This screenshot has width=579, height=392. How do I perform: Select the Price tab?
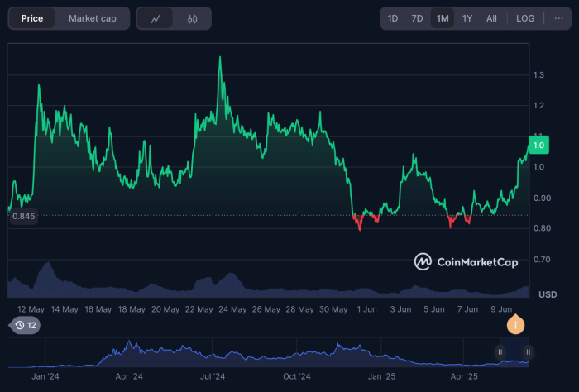[x=34, y=18]
